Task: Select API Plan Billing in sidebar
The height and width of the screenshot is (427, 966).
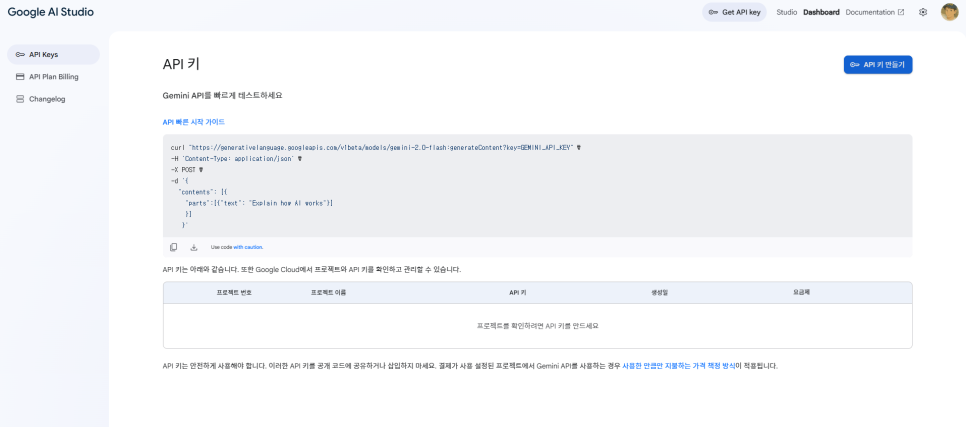Action: (54, 76)
